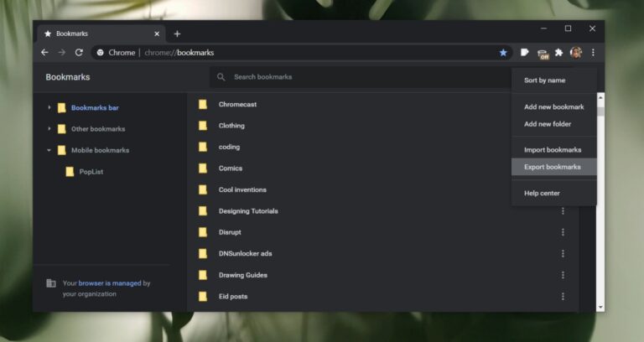Click the search magnifier icon
This screenshot has height=342, width=644.
[x=221, y=77]
